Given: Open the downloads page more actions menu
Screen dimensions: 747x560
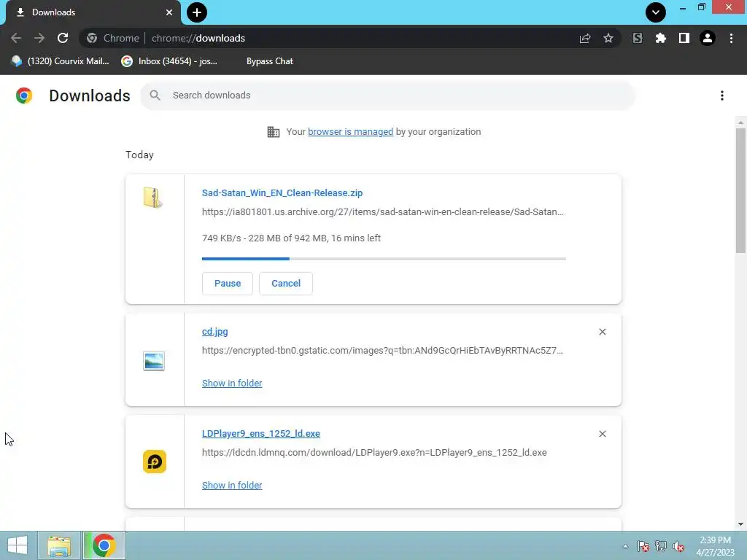Looking at the screenshot, I should (x=722, y=96).
